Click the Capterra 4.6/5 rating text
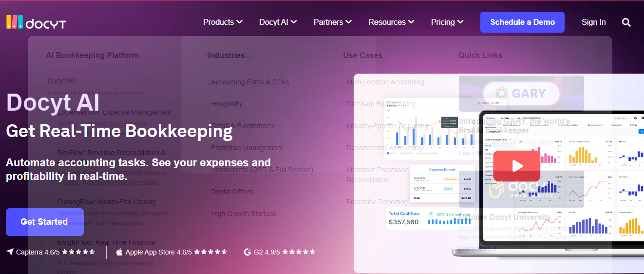This screenshot has width=644, height=274. (x=38, y=252)
